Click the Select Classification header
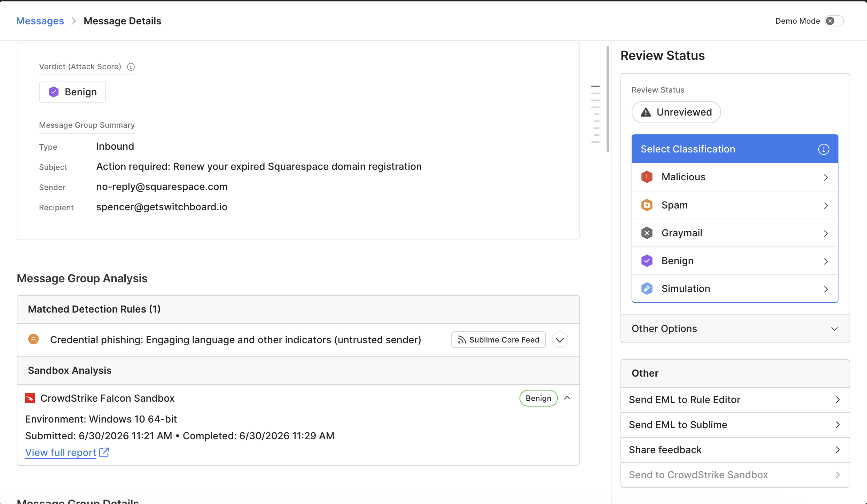 [x=735, y=149]
